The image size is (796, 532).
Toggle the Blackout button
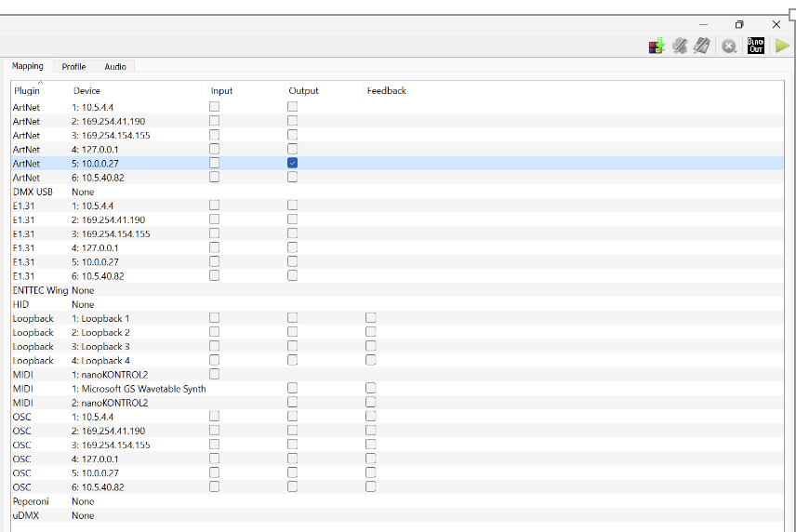coord(756,46)
